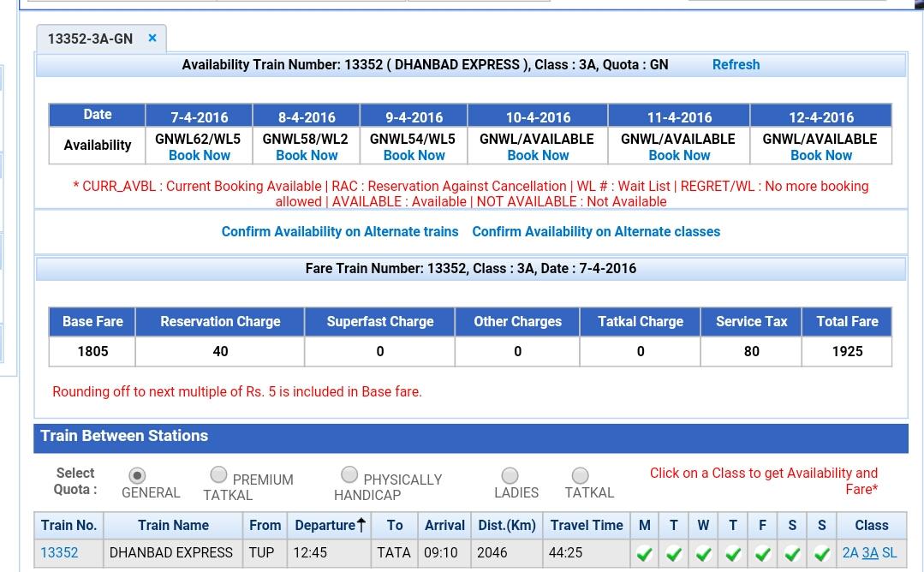Click the Train Between Stations header bar

pos(471,438)
